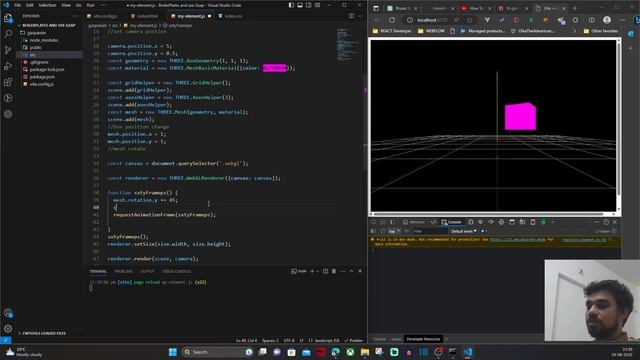Maximize terminal panel with chevron up
This screenshot has width=640, height=360.
(351, 271)
